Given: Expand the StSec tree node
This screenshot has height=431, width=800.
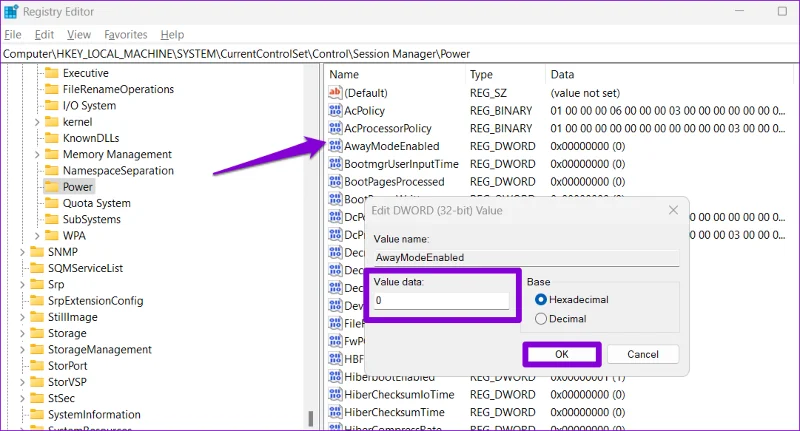Looking at the screenshot, I should click(22, 398).
